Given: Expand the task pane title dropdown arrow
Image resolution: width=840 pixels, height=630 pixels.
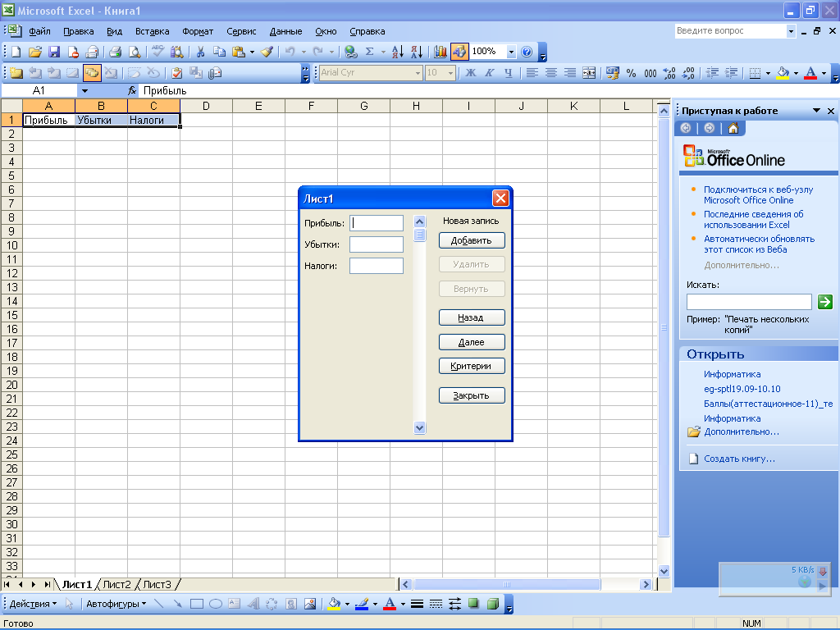Looking at the screenshot, I should (x=816, y=111).
